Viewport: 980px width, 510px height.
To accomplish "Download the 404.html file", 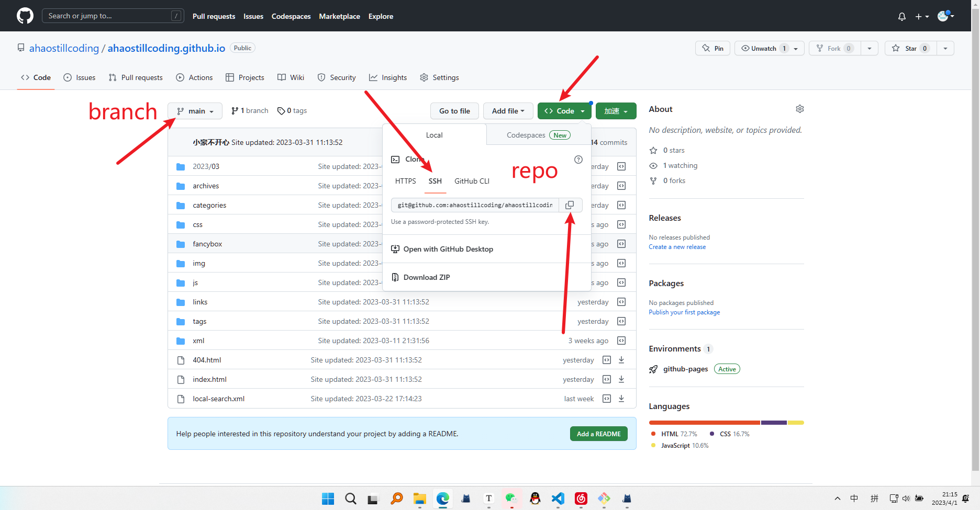I will (x=621, y=360).
